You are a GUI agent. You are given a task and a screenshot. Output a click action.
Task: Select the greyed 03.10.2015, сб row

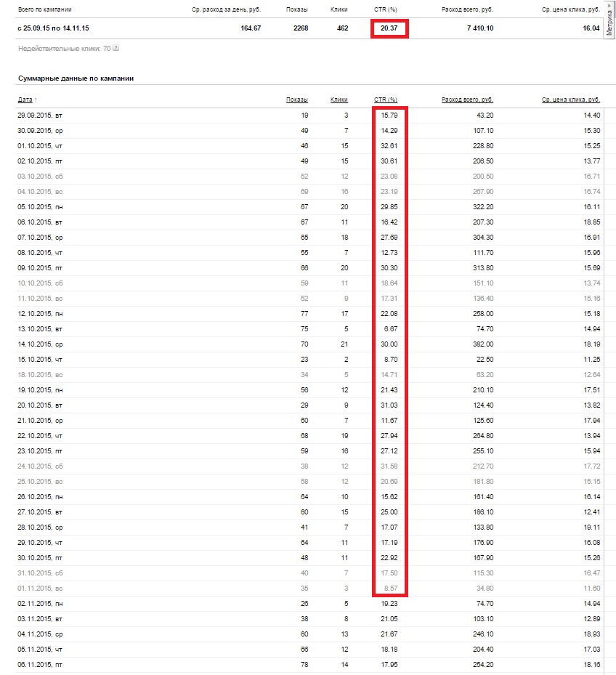[310, 177]
